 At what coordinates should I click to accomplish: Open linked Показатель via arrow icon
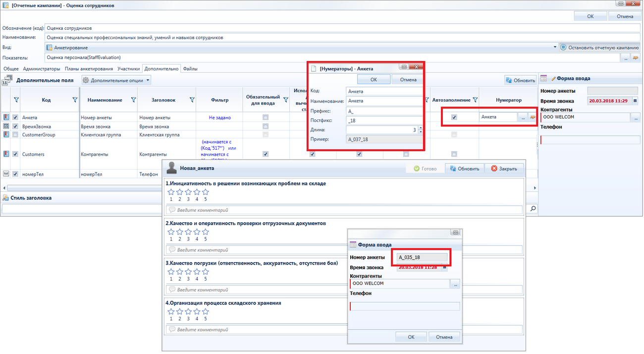tap(636, 58)
